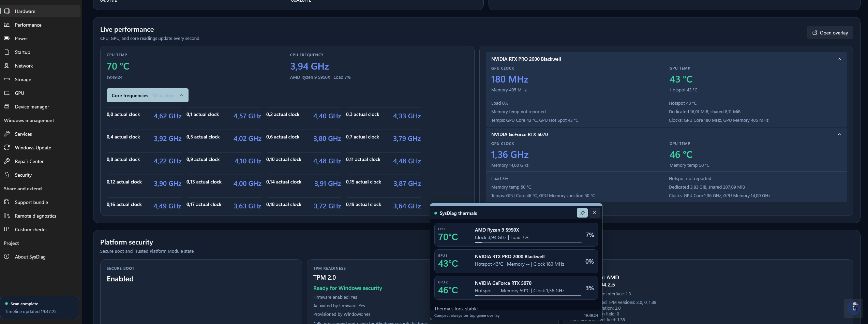The width and height of the screenshot is (868, 324).
Task: Click the About SysDiag info icon
Action: click(7, 256)
